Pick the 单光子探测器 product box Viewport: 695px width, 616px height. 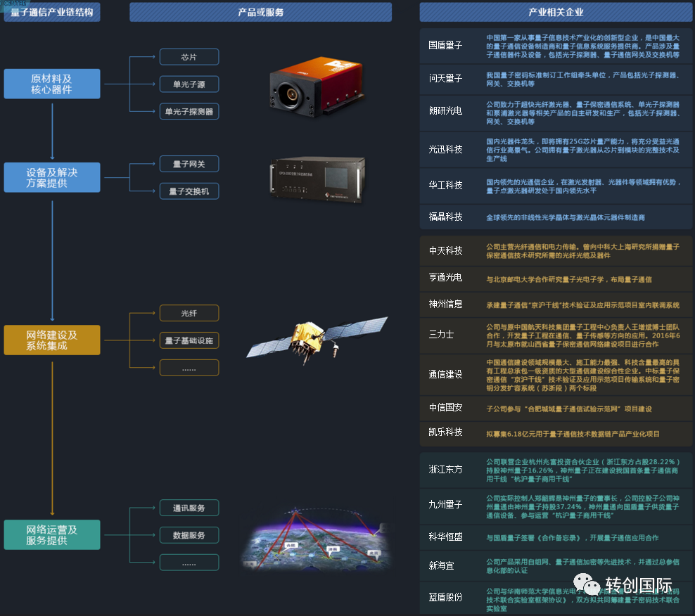(189, 111)
